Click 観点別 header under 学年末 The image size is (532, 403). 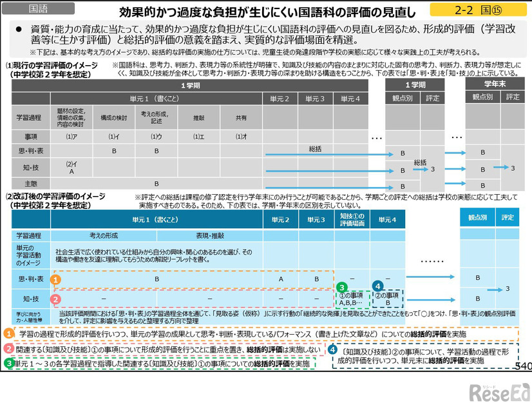click(482, 97)
